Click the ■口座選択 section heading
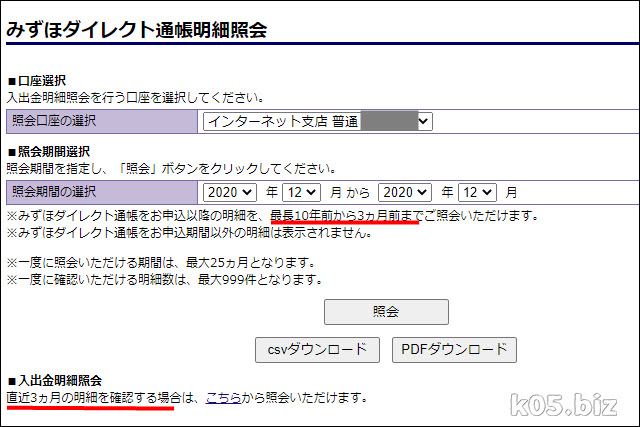The width and height of the screenshot is (640, 427). pos(37,81)
